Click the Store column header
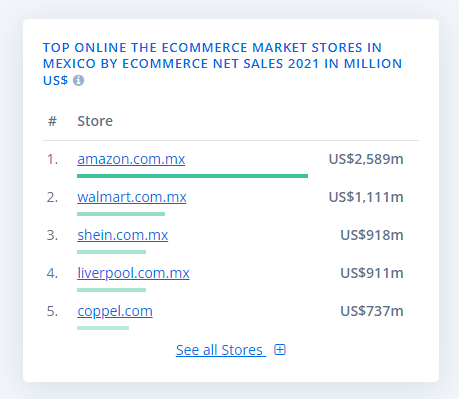 pyautogui.click(x=95, y=121)
